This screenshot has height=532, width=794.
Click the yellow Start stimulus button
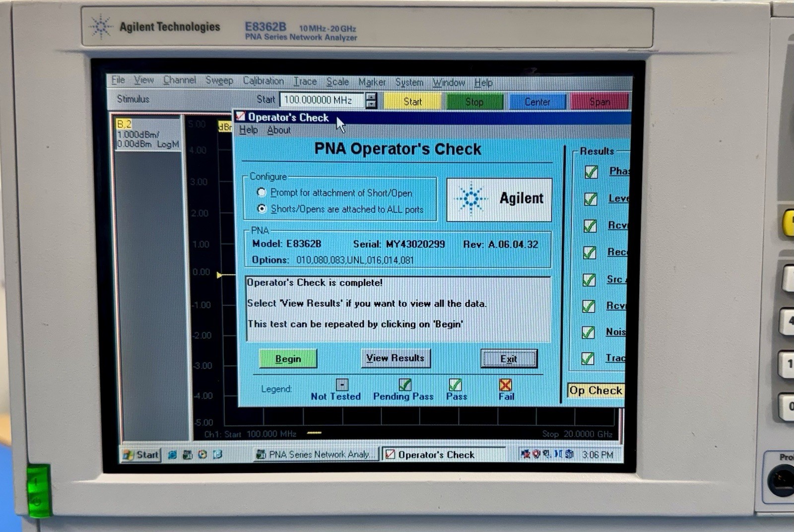(x=412, y=102)
